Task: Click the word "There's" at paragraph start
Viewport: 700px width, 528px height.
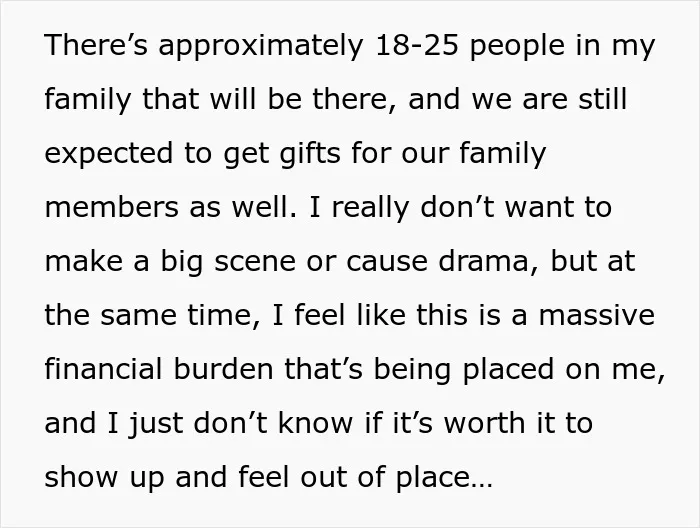Action: [96, 45]
